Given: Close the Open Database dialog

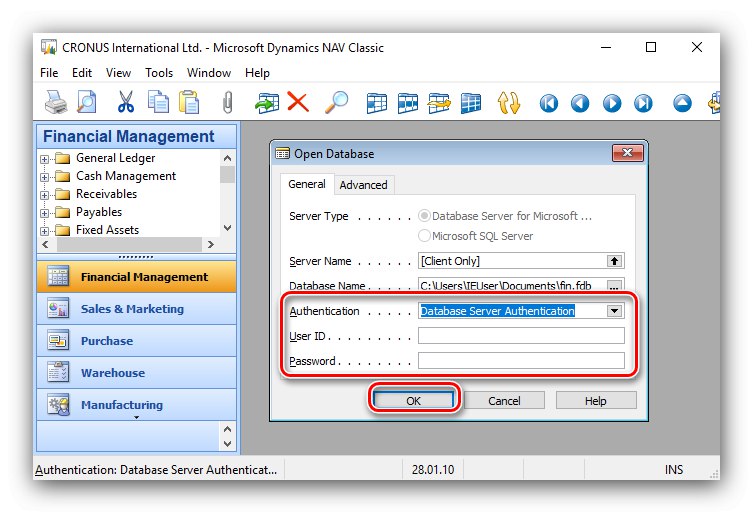Looking at the screenshot, I should [x=627, y=153].
